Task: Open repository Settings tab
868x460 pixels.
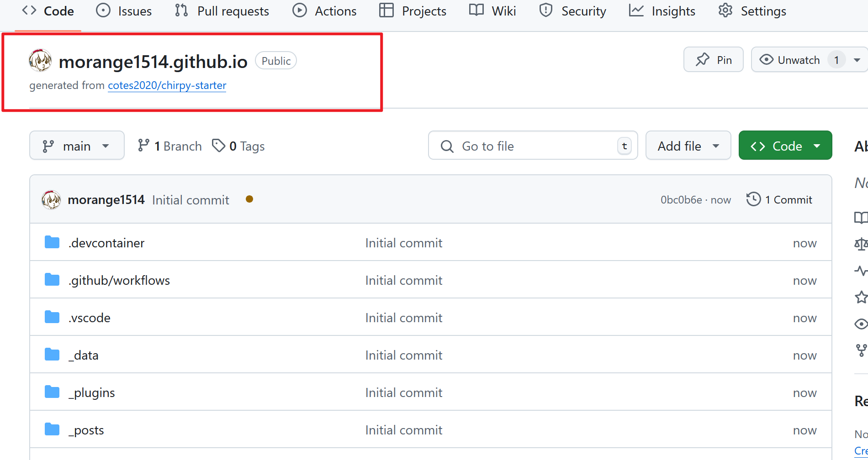Action: click(752, 11)
